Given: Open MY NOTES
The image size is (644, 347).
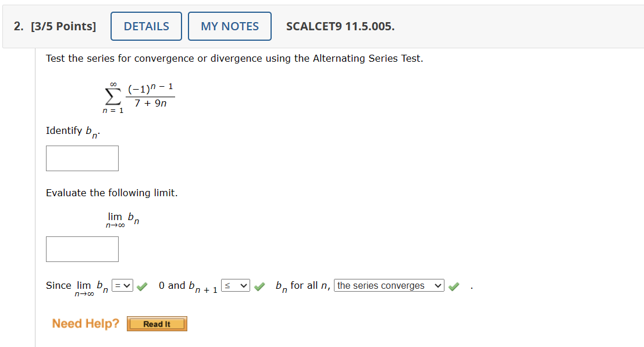Looking at the screenshot, I should [x=229, y=26].
